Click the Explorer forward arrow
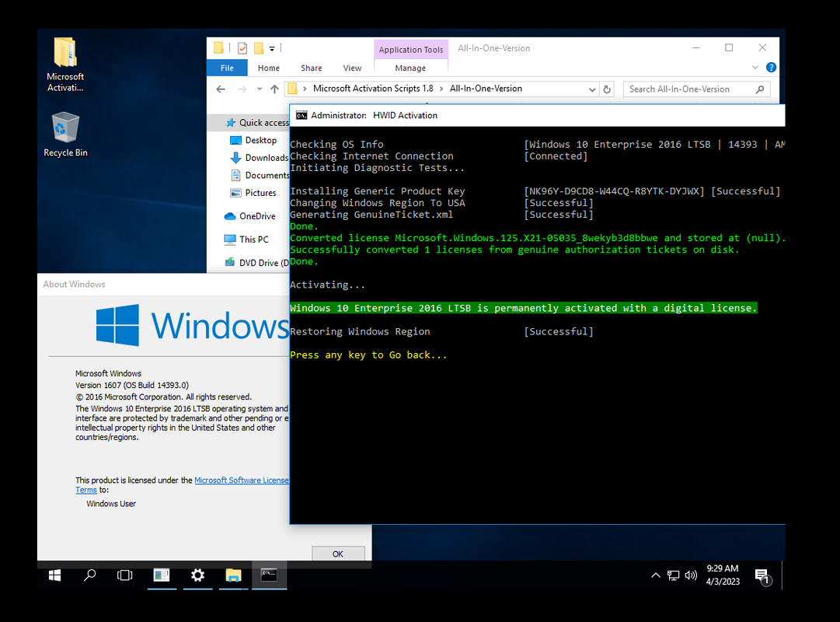This screenshot has width=840, height=622. [242, 89]
